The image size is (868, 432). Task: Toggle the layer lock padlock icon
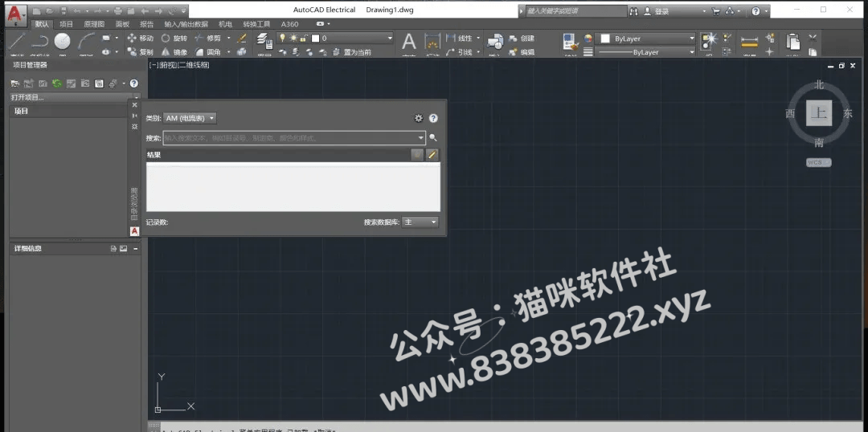304,39
